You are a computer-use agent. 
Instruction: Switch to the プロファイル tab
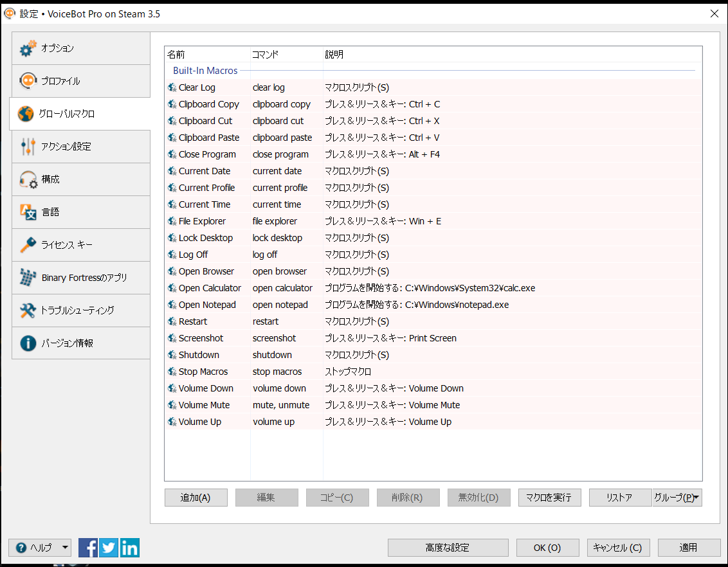[81, 81]
